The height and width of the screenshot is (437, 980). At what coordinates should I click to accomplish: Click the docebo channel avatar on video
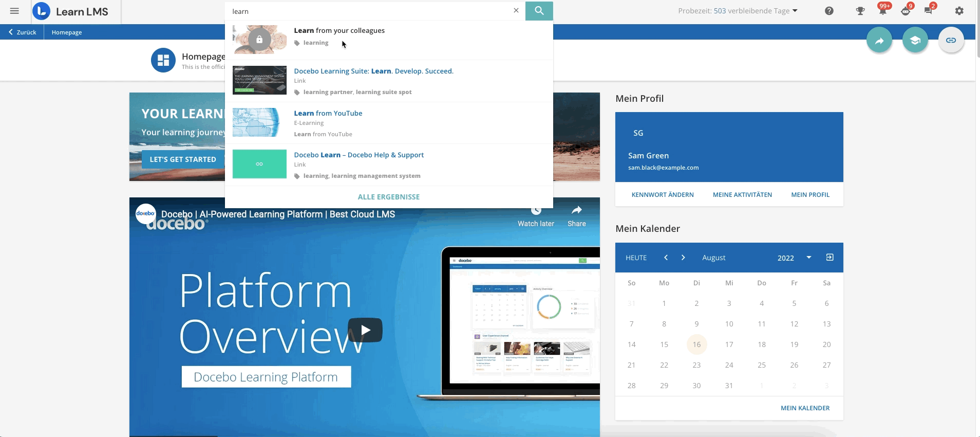146,214
